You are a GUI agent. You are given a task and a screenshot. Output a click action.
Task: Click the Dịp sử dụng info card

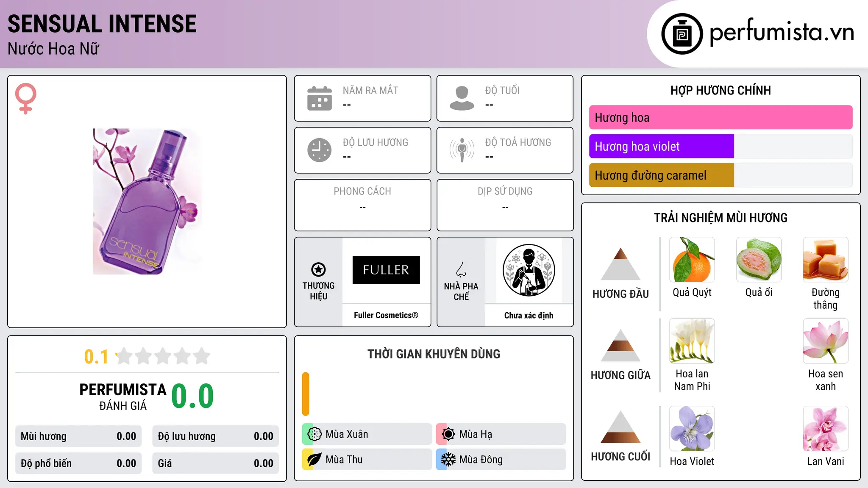[505, 205]
